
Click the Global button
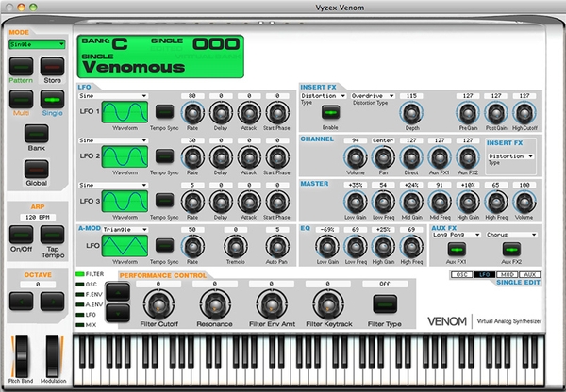[x=37, y=169]
